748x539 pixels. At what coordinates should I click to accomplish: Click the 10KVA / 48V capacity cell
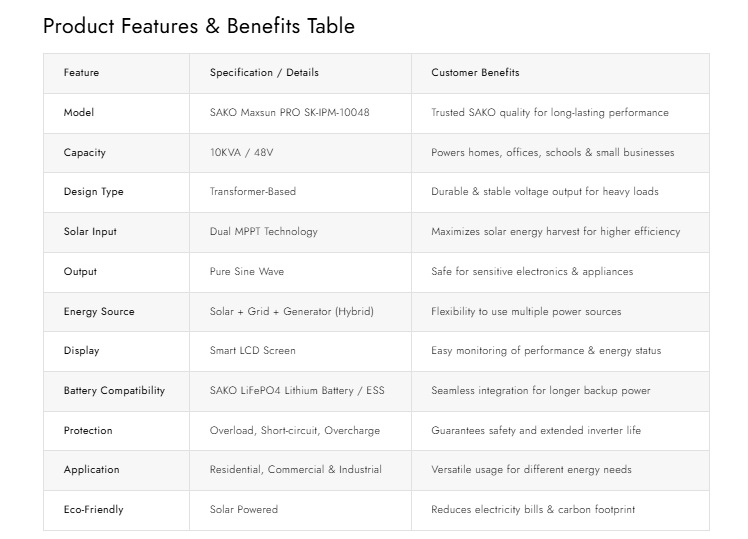pyautogui.click(x=241, y=153)
